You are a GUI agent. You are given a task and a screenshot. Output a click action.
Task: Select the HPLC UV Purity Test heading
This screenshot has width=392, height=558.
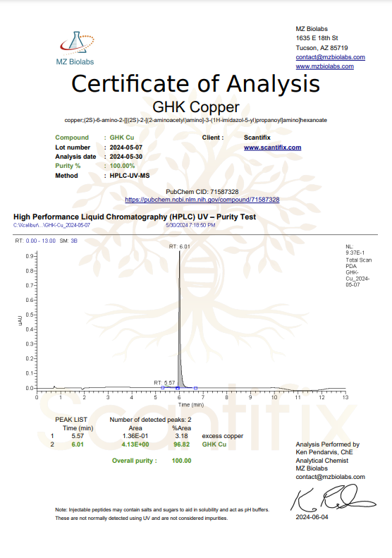pyautogui.click(x=135, y=217)
